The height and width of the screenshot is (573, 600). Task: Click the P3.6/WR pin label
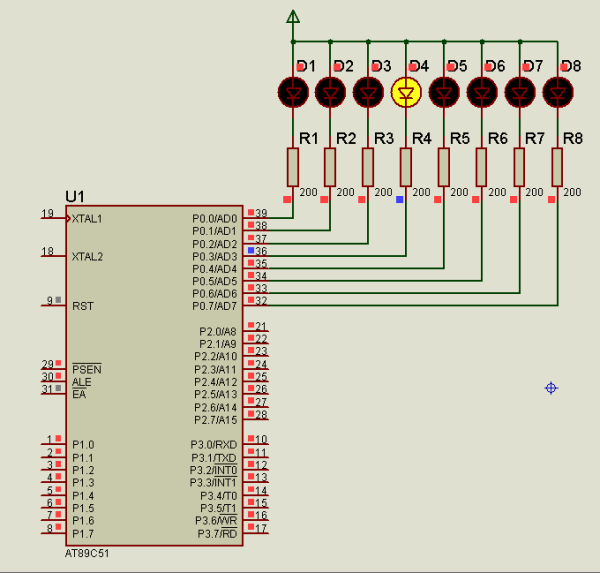pyautogui.click(x=216, y=521)
